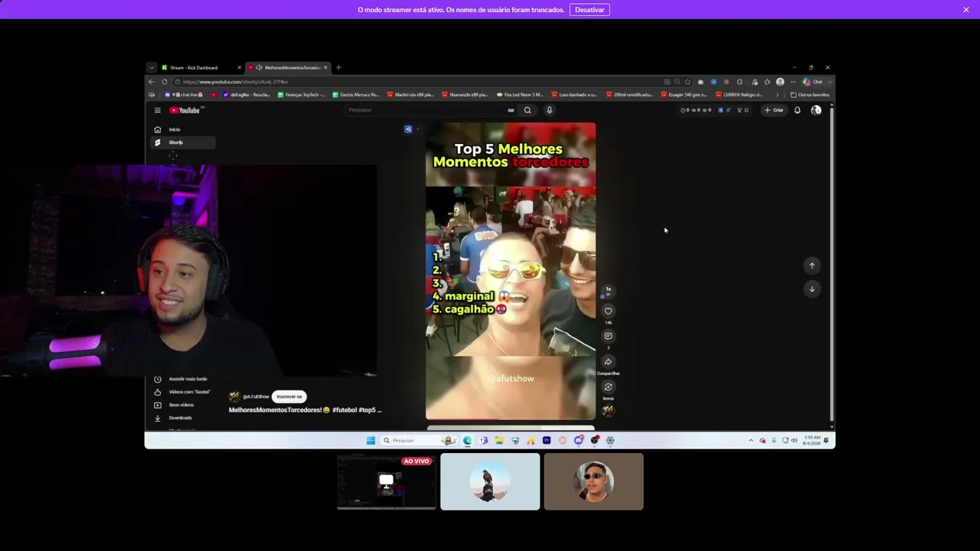Subscribe with the Inscrever-se button
980x551 pixels.
pyautogui.click(x=289, y=396)
